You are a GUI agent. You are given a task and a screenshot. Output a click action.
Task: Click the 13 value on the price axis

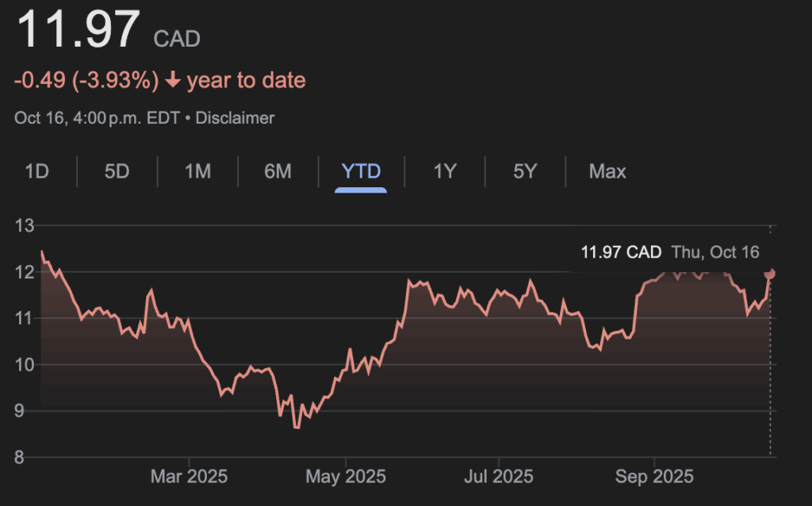(24, 226)
